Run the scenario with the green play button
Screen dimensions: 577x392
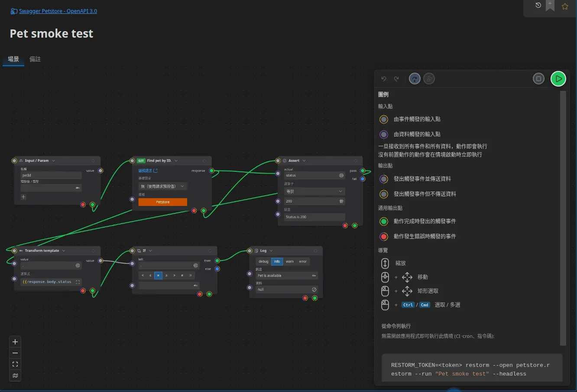click(x=558, y=79)
